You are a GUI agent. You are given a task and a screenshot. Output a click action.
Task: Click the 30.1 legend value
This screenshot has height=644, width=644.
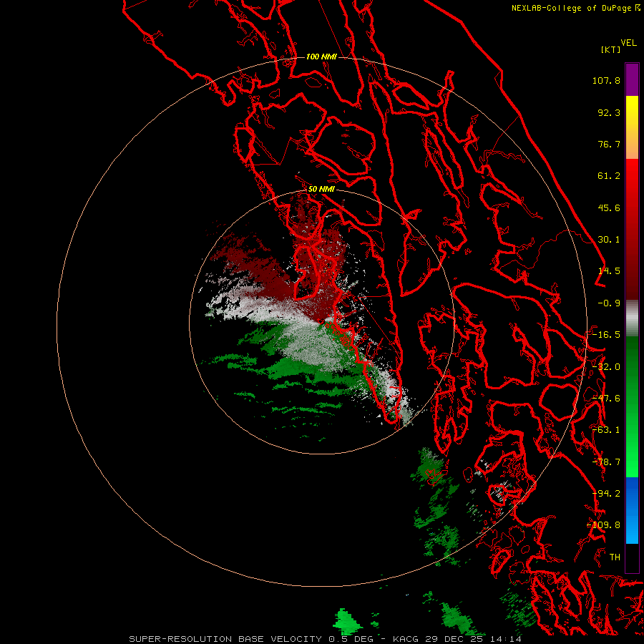pyautogui.click(x=609, y=240)
